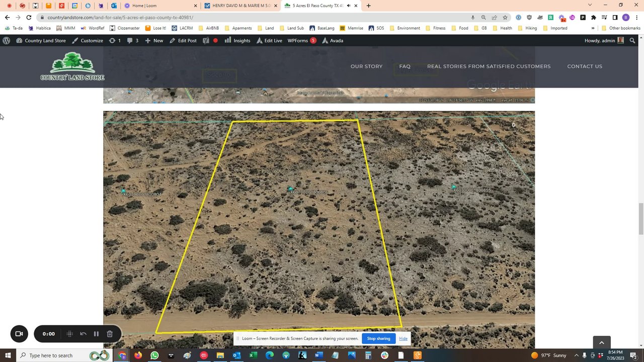Screen dimensions: 644x362
Task: Delete the Loom recording with trash icon
Action: (110, 334)
